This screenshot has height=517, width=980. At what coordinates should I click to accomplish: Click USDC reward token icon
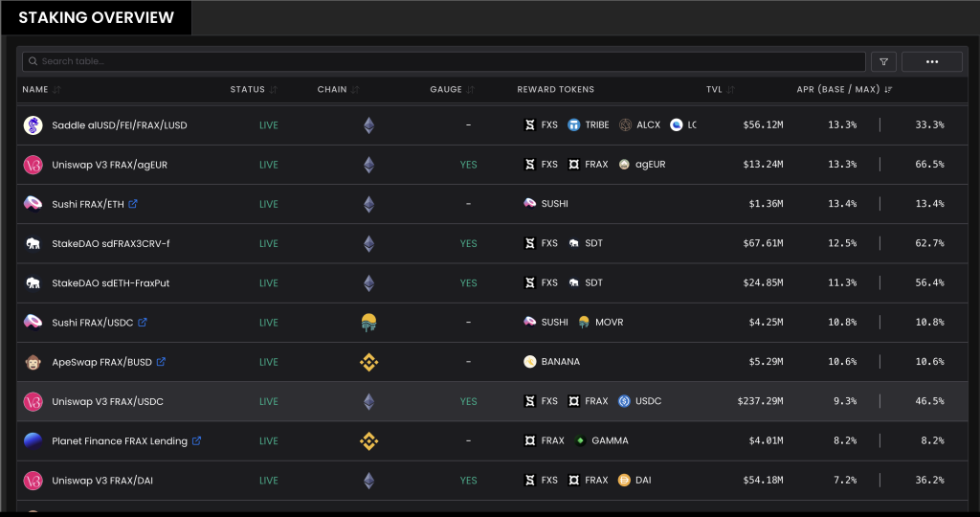tap(624, 401)
